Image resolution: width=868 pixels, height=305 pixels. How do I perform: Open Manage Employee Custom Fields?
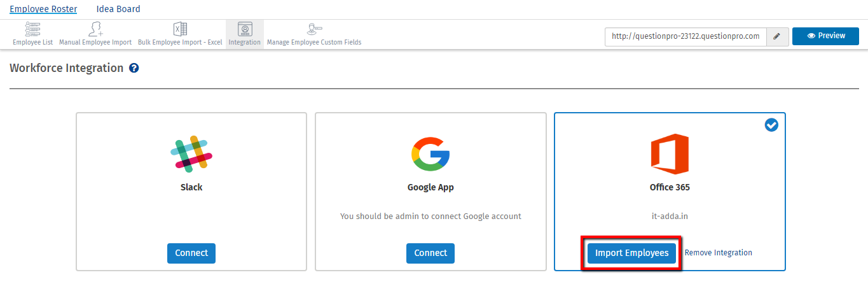pyautogui.click(x=314, y=34)
